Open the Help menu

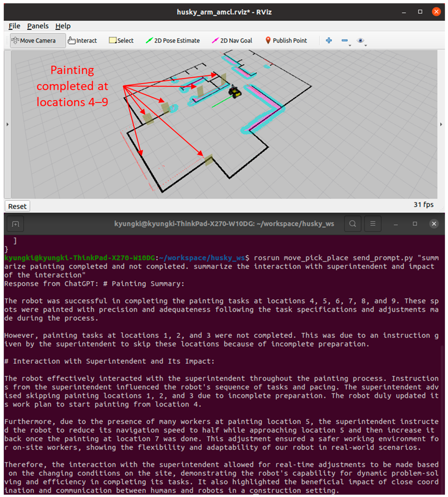click(x=63, y=26)
